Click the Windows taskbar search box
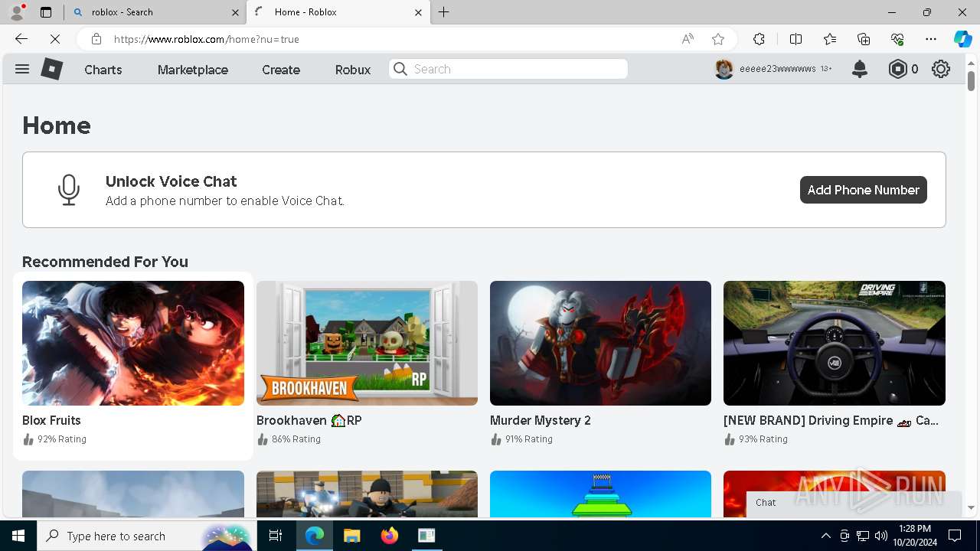Image resolution: width=980 pixels, height=551 pixels. tap(145, 536)
